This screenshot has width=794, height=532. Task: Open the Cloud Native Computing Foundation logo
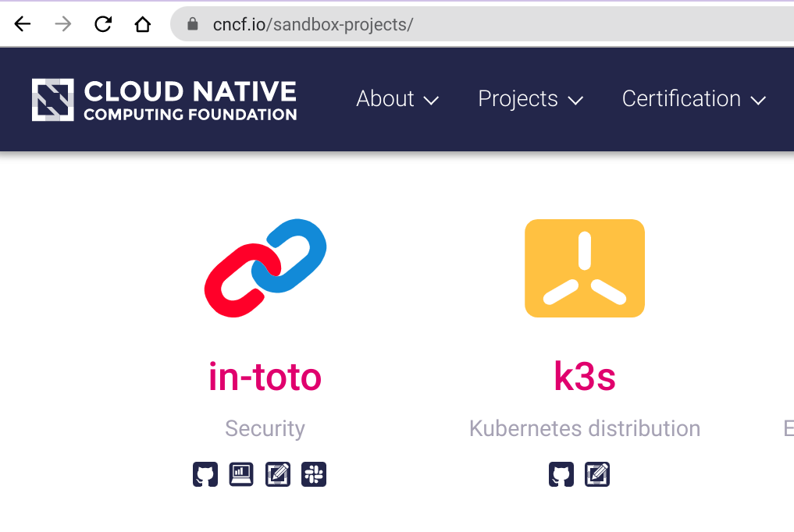click(164, 100)
